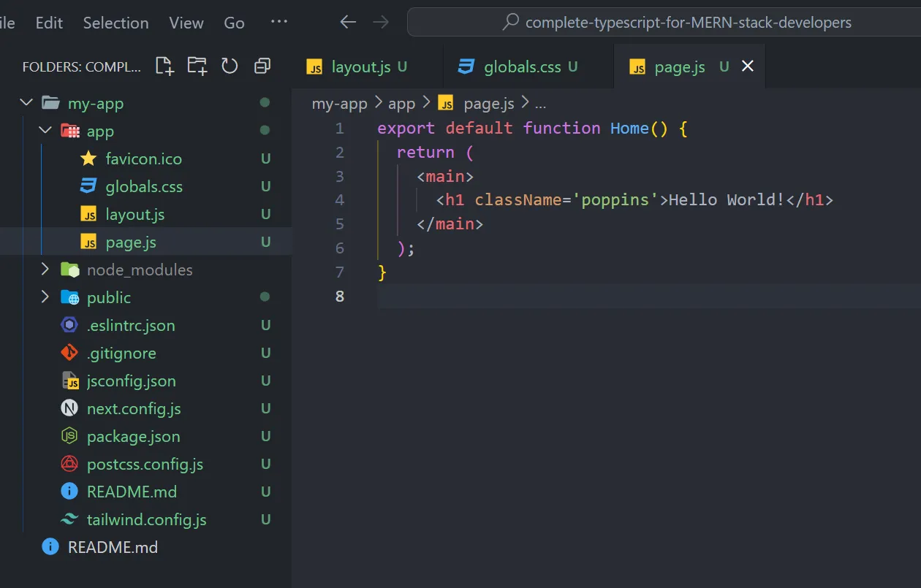Switch to the layout.js tab
The height and width of the screenshot is (588, 921).
(360, 67)
